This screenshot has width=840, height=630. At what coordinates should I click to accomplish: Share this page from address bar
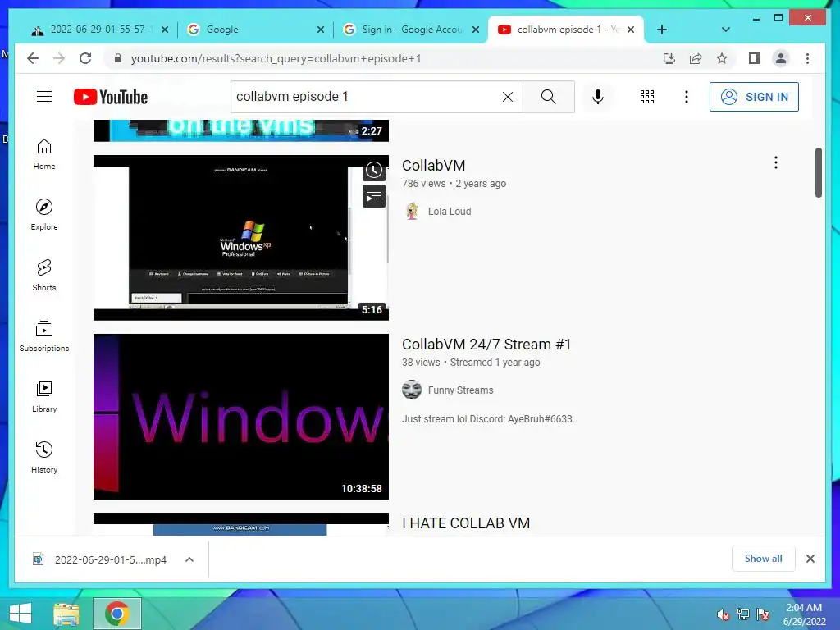pos(696,58)
